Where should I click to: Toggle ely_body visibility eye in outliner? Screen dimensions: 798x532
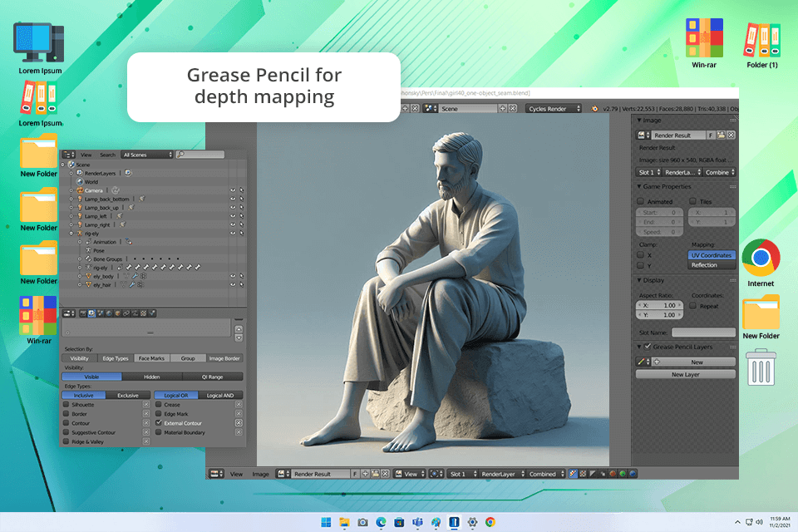click(233, 277)
